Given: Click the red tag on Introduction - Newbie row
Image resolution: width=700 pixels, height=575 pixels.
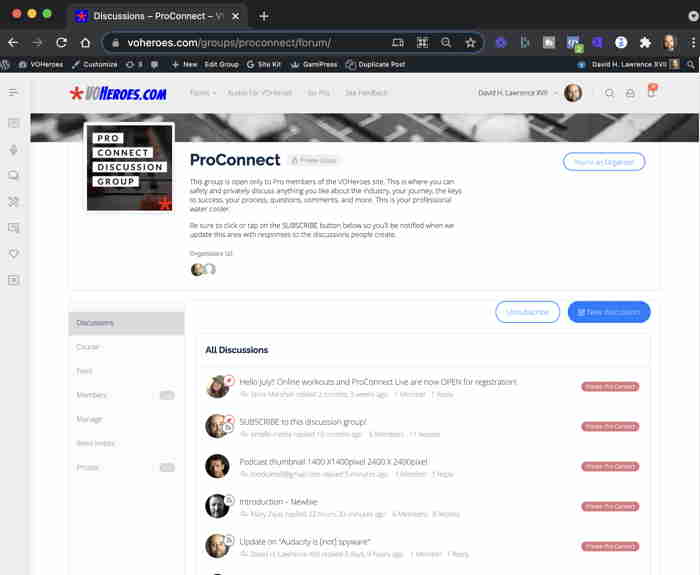Looking at the screenshot, I should click(x=610, y=506).
